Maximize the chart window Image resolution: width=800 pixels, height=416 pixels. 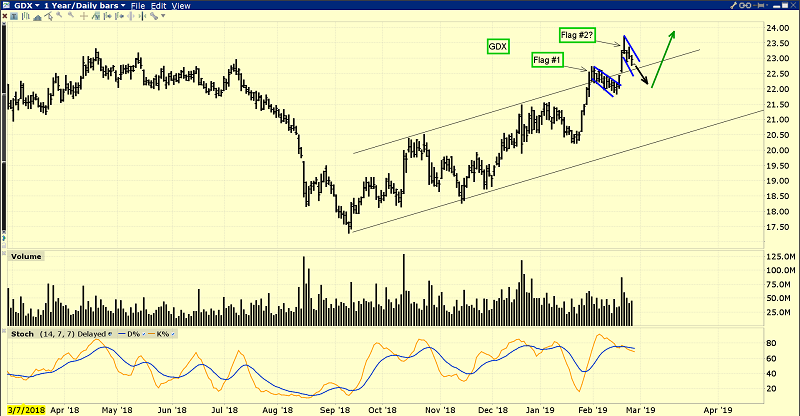click(785, 5)
